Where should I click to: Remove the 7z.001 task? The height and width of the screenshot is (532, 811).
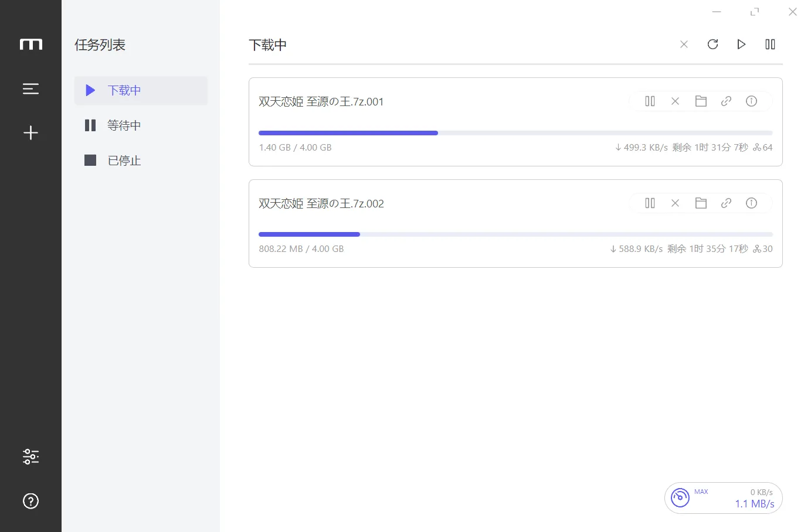[x=675, y=101]
